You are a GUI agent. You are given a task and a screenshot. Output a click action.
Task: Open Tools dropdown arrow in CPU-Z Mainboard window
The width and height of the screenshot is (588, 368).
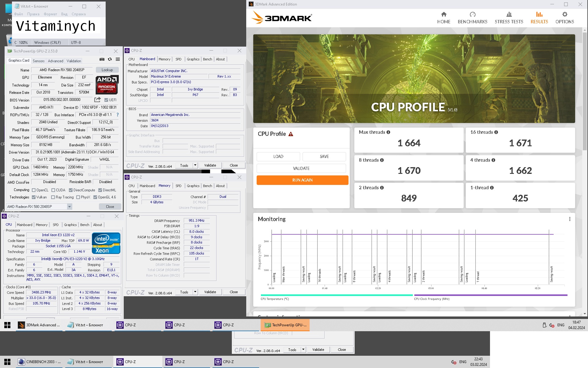click(195, 165)
